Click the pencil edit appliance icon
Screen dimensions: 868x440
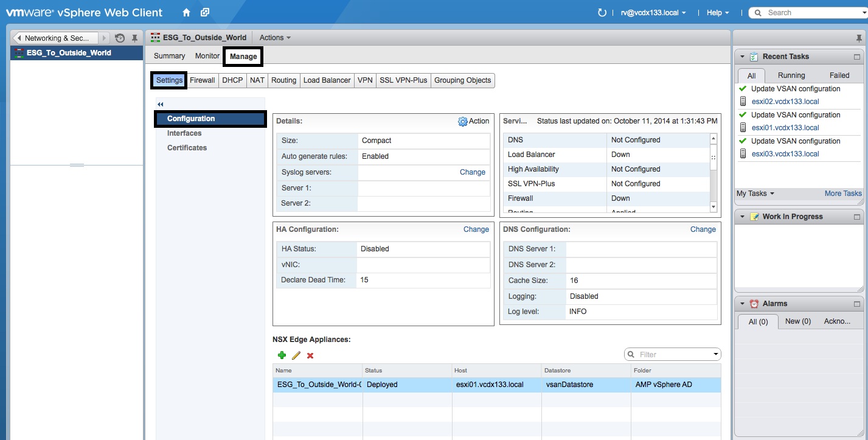[x=296, y=355]
